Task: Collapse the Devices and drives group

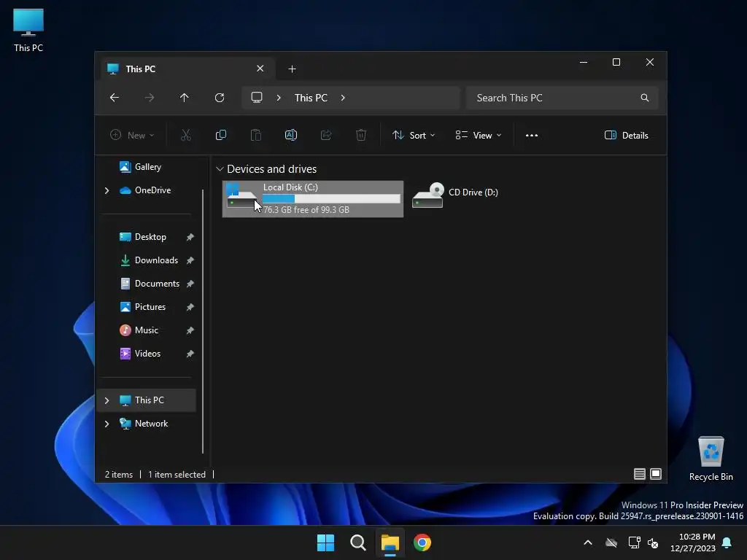Action: pos(220,169)
